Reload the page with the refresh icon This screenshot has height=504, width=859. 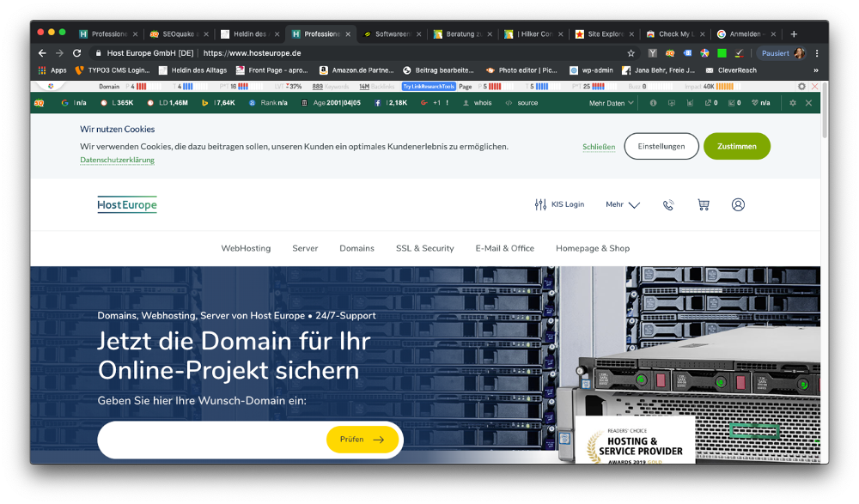point(76,53)
